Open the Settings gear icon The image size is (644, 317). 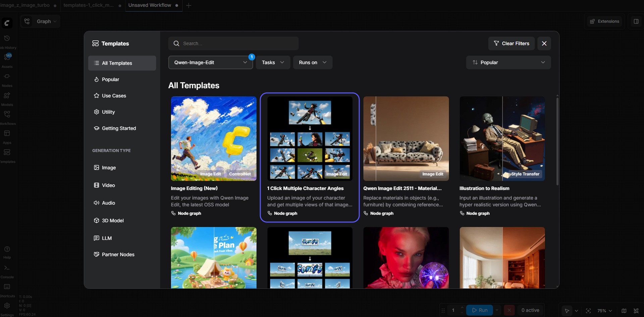click(7, 306)
